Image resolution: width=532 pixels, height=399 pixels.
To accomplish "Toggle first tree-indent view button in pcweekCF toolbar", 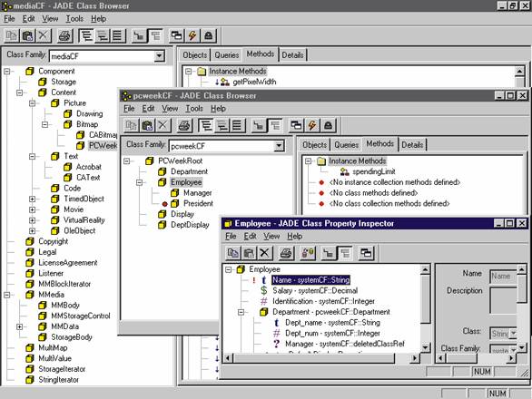I will pos(205,126).
